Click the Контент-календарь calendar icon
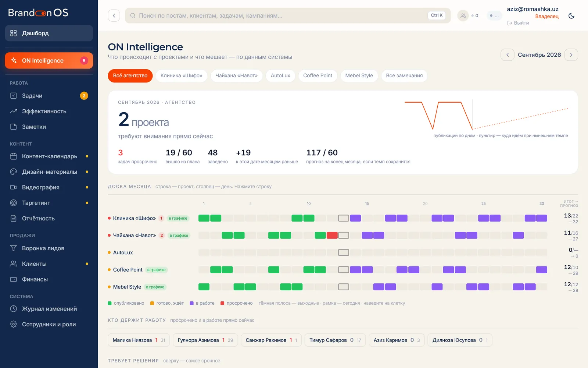The image size is (588, 368). (x=14, y=156)
